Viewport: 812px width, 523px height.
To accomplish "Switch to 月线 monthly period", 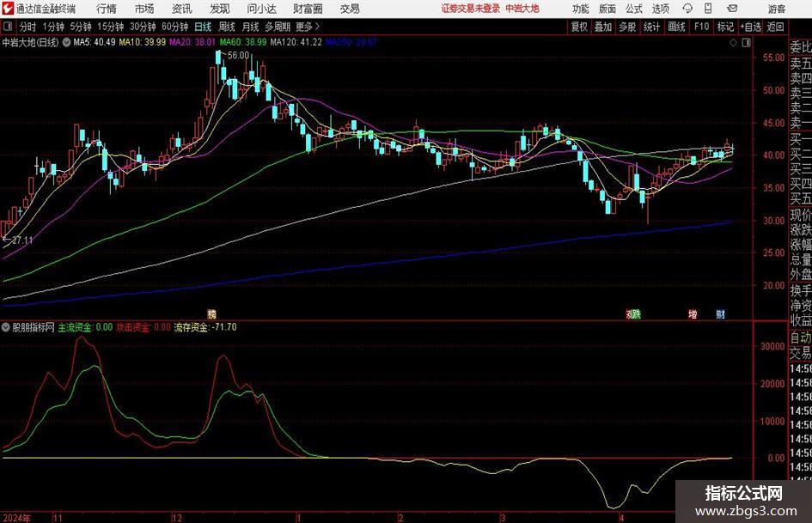I will [250, 27].
